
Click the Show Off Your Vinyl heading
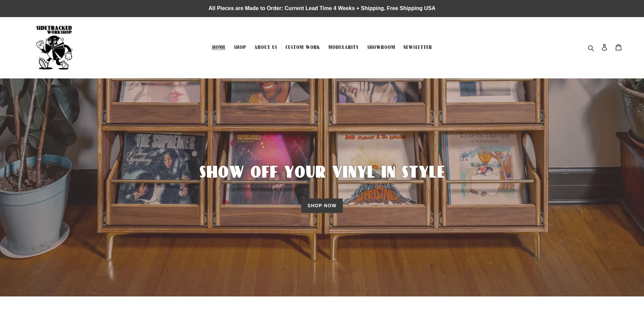[x=322, y=172]
